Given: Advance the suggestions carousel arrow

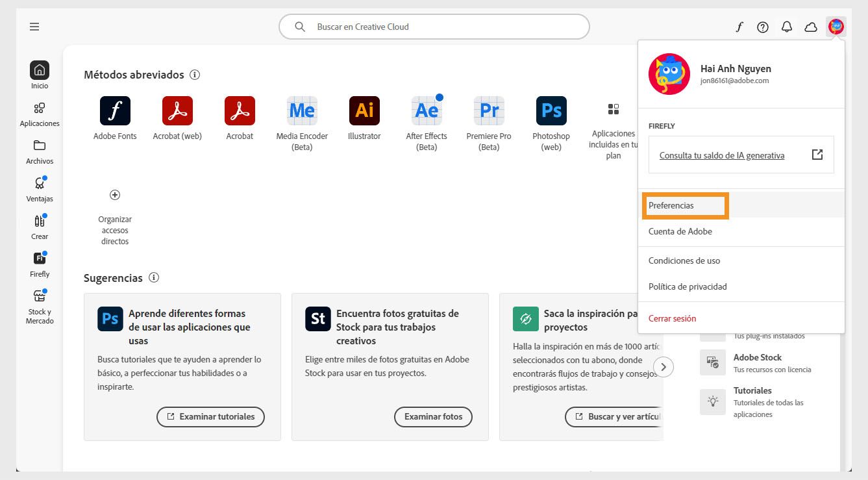Looking at the screenshot, I should point(663,366).
